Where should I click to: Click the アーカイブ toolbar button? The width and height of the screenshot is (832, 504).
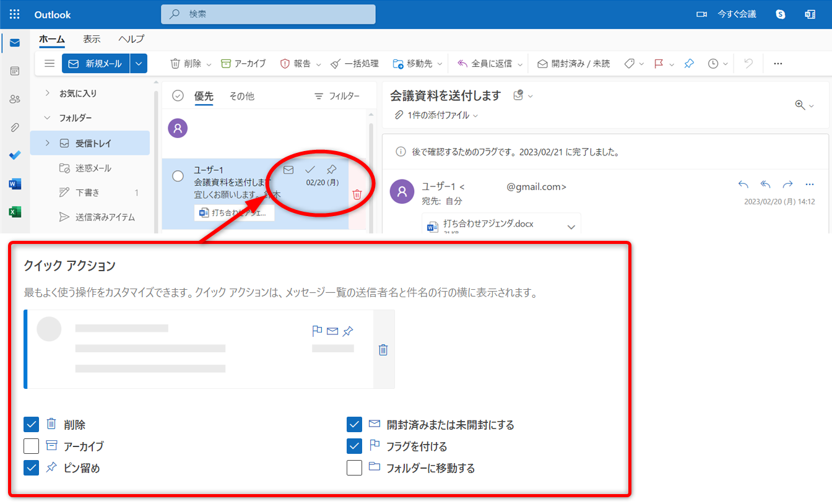point(243,63)
